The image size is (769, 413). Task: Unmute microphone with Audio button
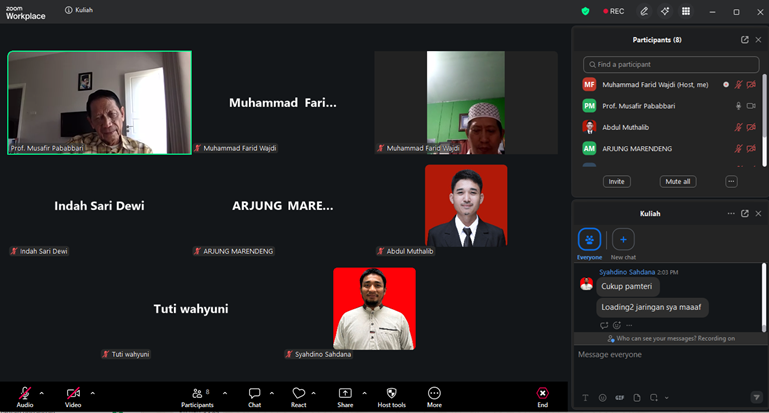tap(25, 397)
